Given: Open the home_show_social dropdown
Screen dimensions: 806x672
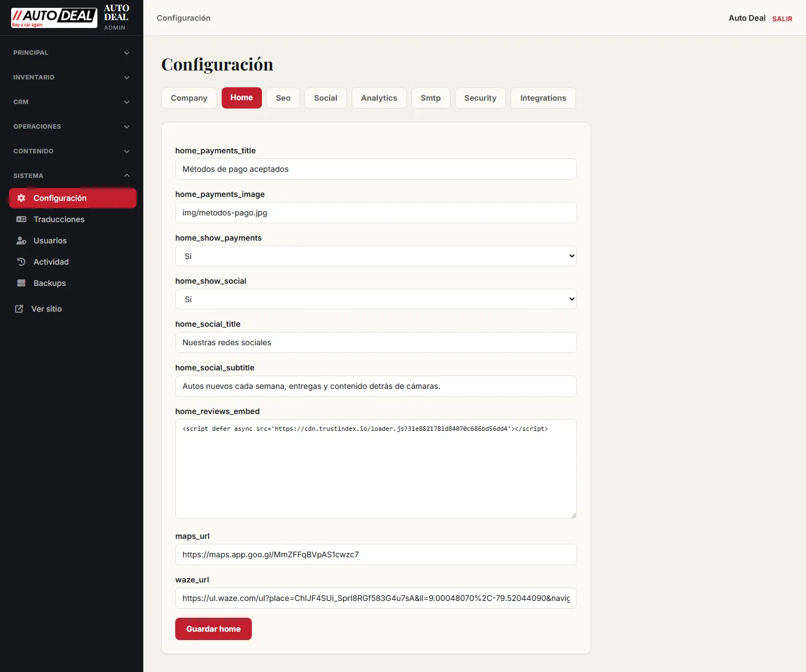Looking at the screenshot, I should 376,299.
